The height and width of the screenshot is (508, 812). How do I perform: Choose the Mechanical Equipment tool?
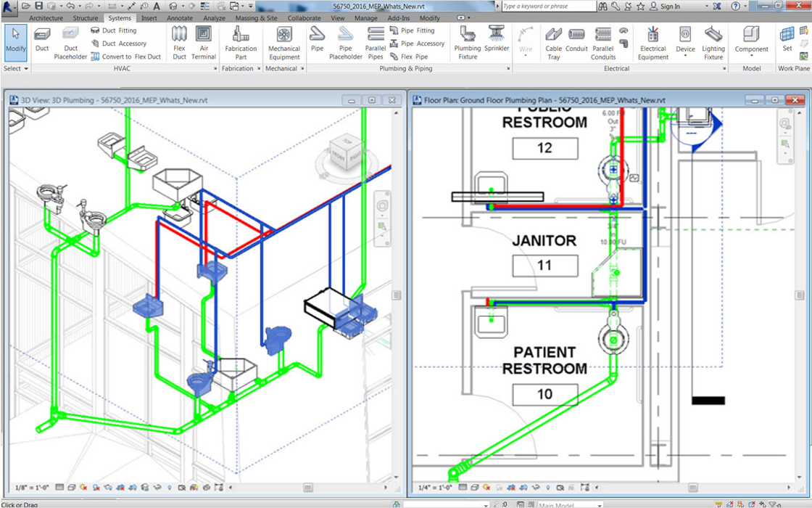click(284, 42)
